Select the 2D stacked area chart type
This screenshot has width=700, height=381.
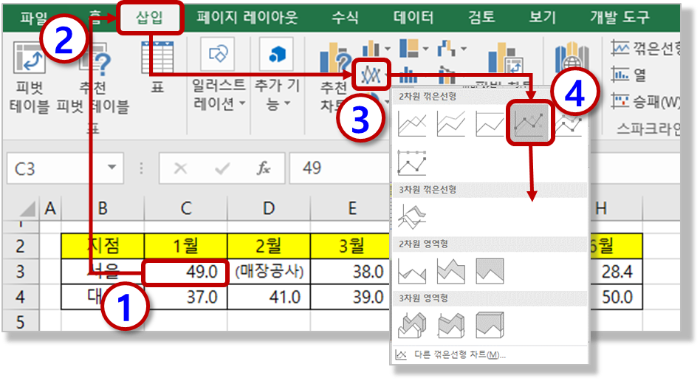click(x=451, y=271)
